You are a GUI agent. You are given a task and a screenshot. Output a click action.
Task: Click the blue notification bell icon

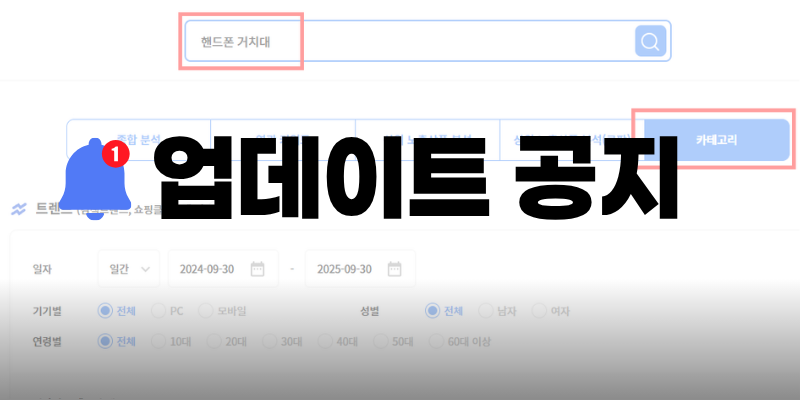(x=95, y=179)
